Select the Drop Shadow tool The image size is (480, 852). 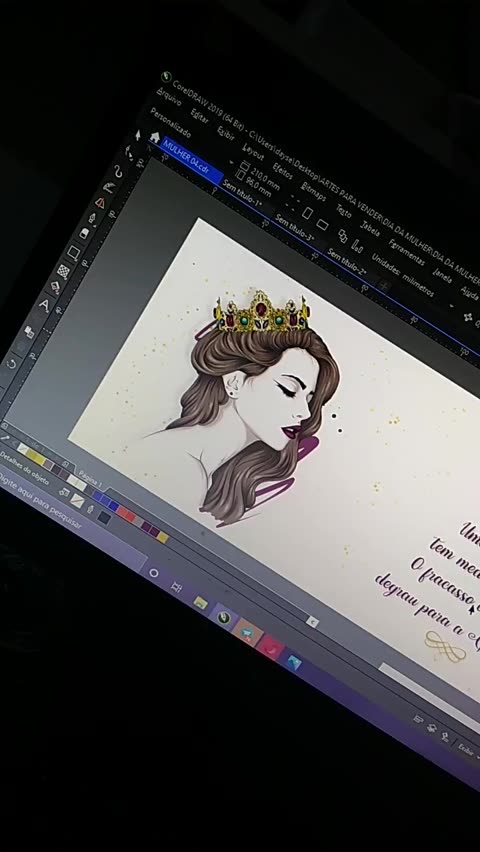tap(29, 331)
